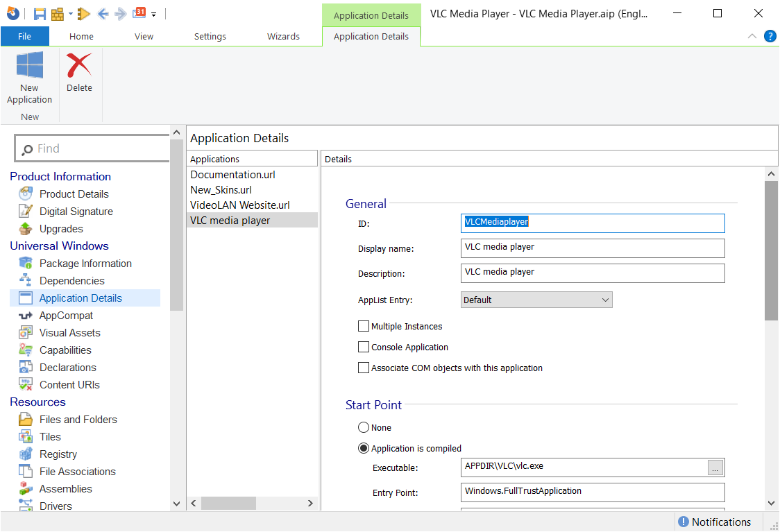Click the Forward arrow in quick access toolbar
The width and height of the screenshot is (780, 532).
pyautogui.click(x=120, y=14)
